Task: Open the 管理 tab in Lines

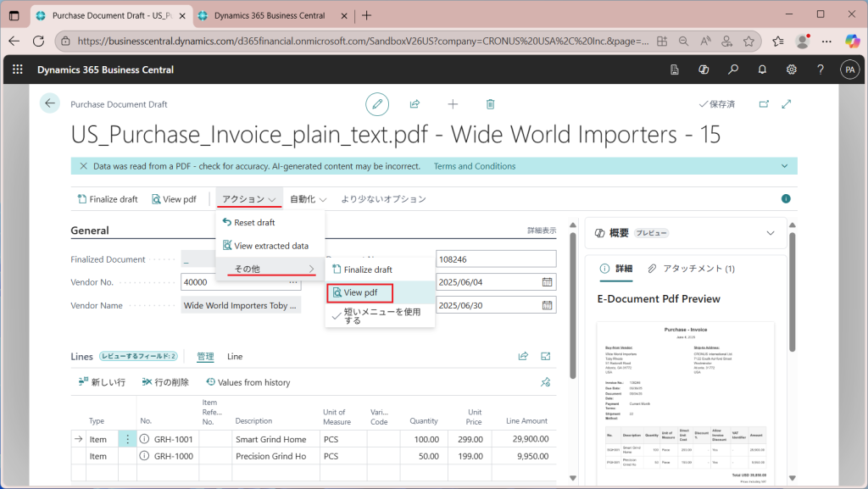Action: pos(205,356)
